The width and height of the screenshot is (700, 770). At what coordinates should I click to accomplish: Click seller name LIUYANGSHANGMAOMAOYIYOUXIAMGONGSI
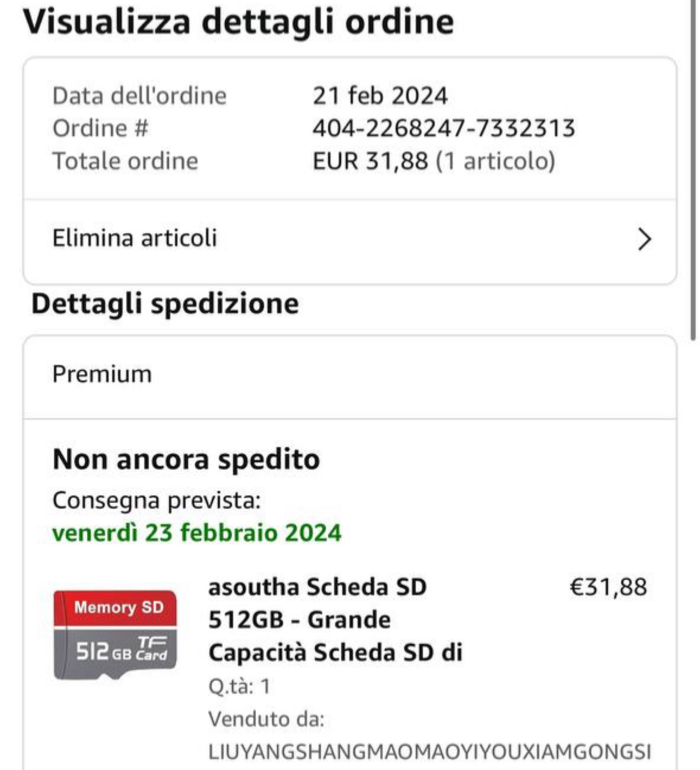pyautogui.click(x=429, y=752)
